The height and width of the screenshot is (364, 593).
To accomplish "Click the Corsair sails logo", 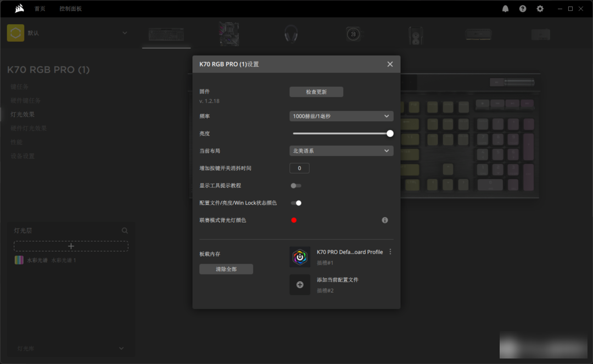I will pos(19,8).
